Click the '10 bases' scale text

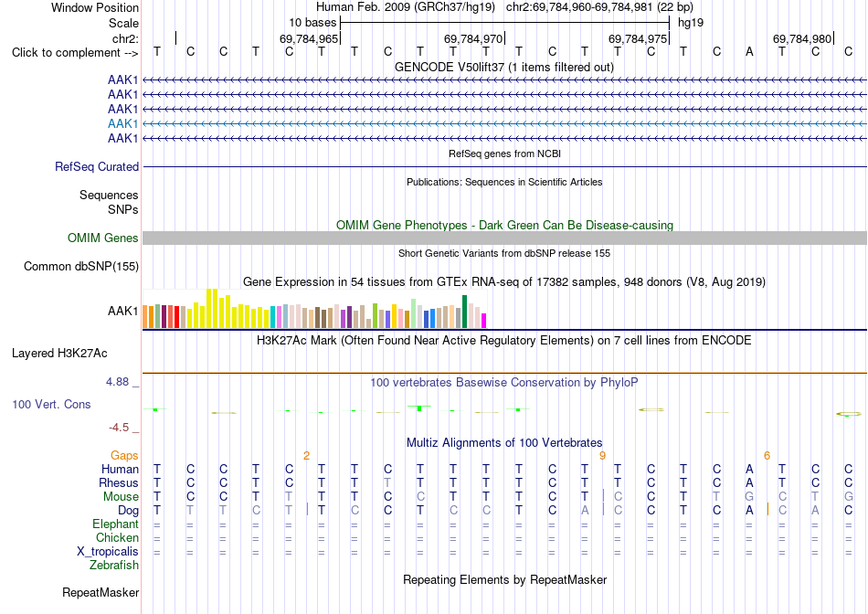(312, 23)
